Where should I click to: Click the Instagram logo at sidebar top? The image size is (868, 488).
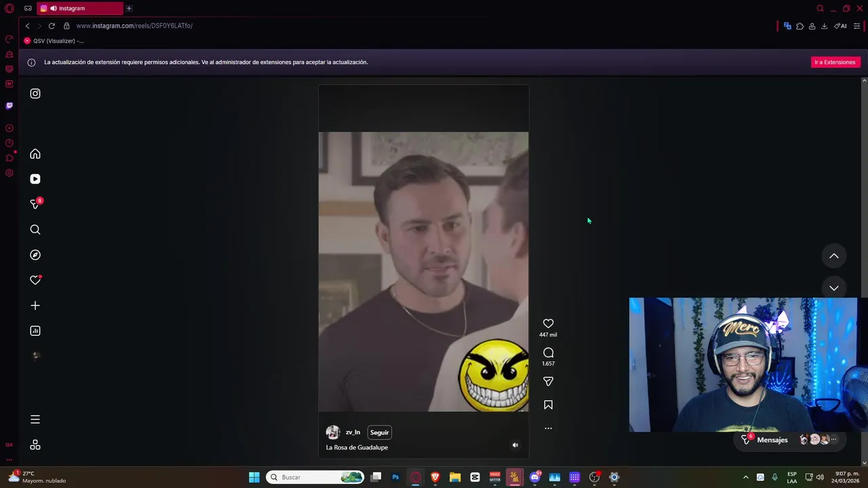pyautogui.click(x=35, y=94)
